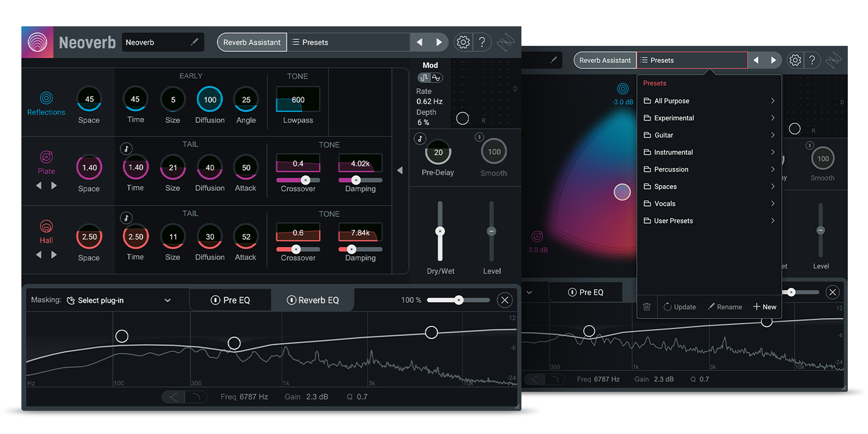Click the magenta Plate icon near -3.0 dB
Image resolution: width=868 pixels, height=434 pixels.
coord(537,237)
